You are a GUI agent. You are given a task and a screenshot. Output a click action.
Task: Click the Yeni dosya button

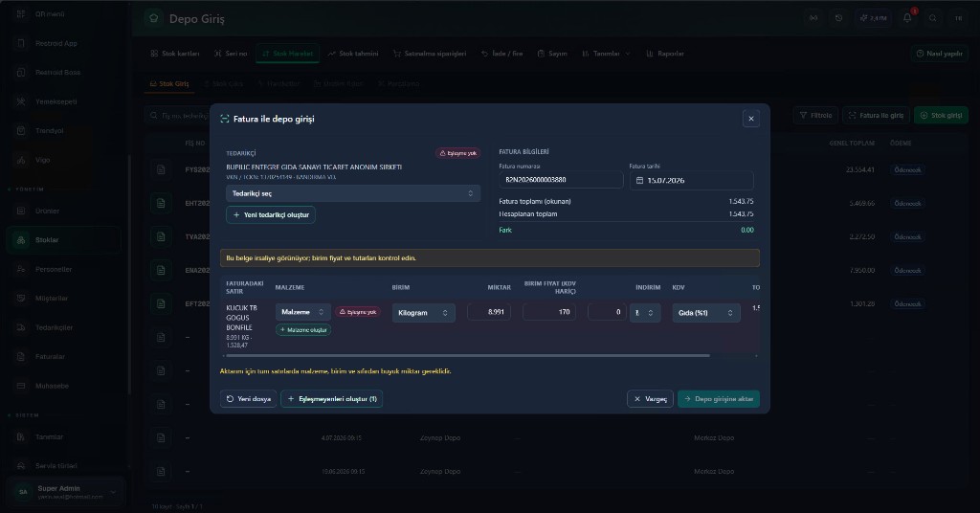[248, 399]
